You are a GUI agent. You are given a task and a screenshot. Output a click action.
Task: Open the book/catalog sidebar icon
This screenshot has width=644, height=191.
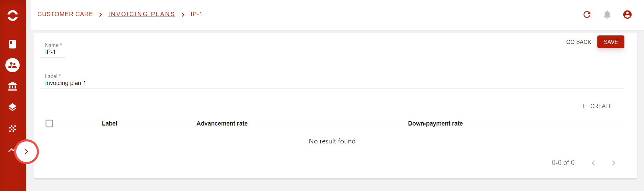13,44
